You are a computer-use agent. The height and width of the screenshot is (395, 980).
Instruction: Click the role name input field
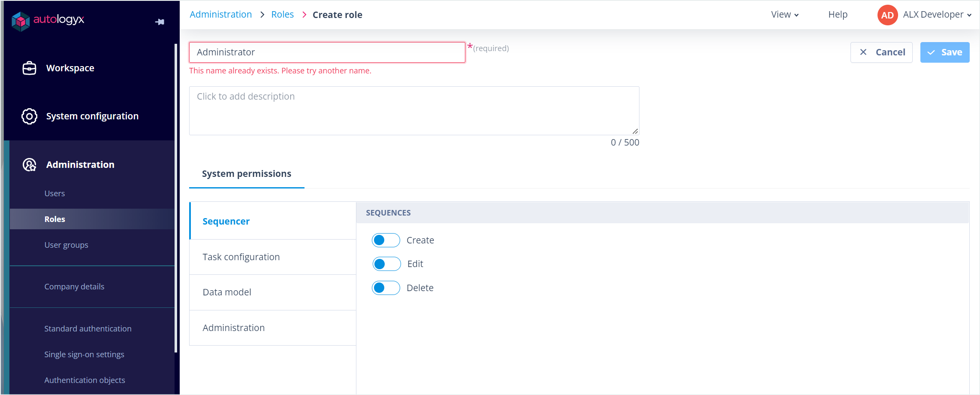click(x=327, y=52)
